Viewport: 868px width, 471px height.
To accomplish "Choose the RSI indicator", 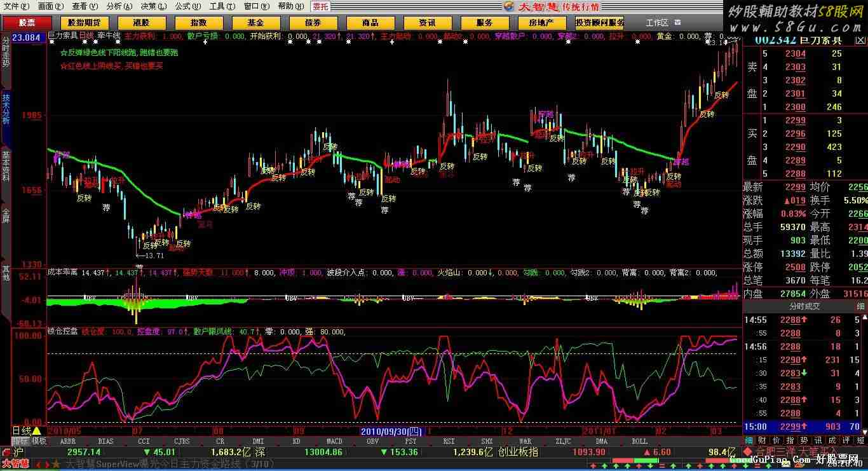I will (x=449, y=441).
